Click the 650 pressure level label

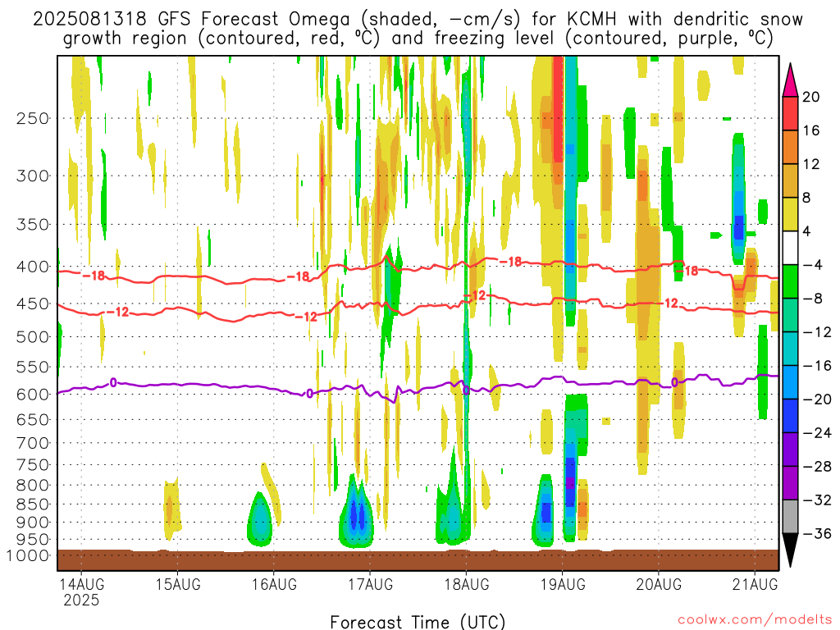(x=33, y=419)
